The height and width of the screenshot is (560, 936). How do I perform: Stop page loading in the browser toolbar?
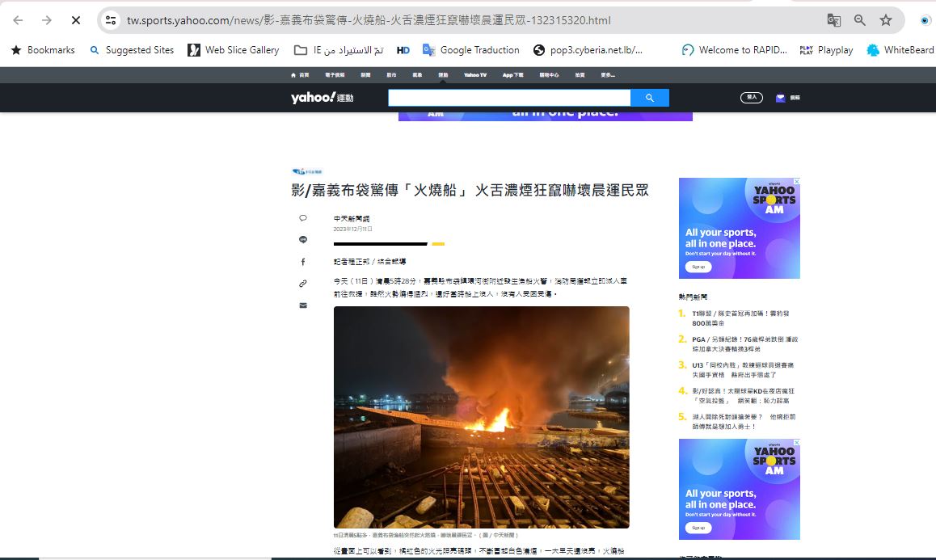(x=75, y=20)
